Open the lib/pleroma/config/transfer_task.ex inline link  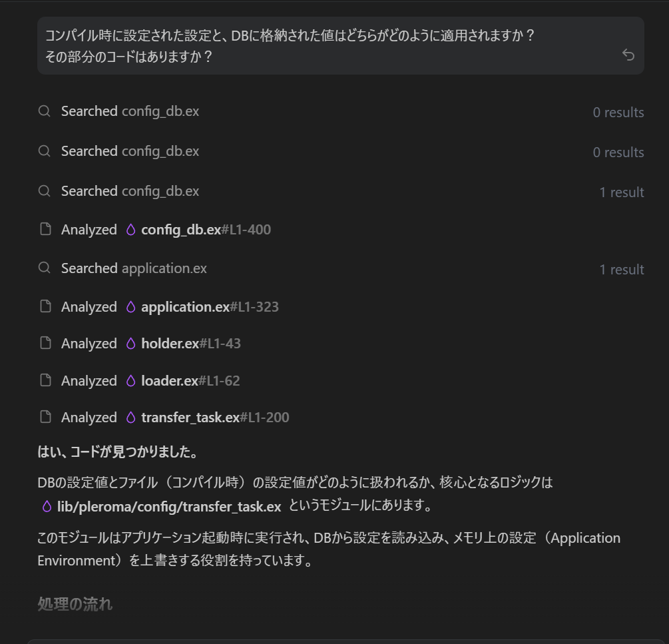coord(169,506)
